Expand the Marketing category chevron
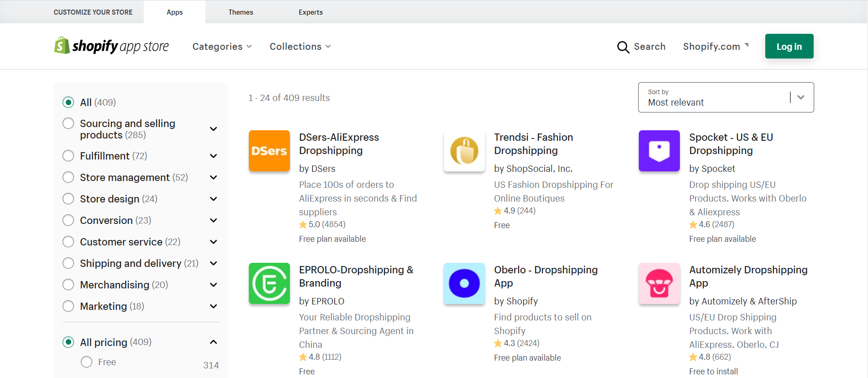 pyautogui.click(x=213, y=306)
